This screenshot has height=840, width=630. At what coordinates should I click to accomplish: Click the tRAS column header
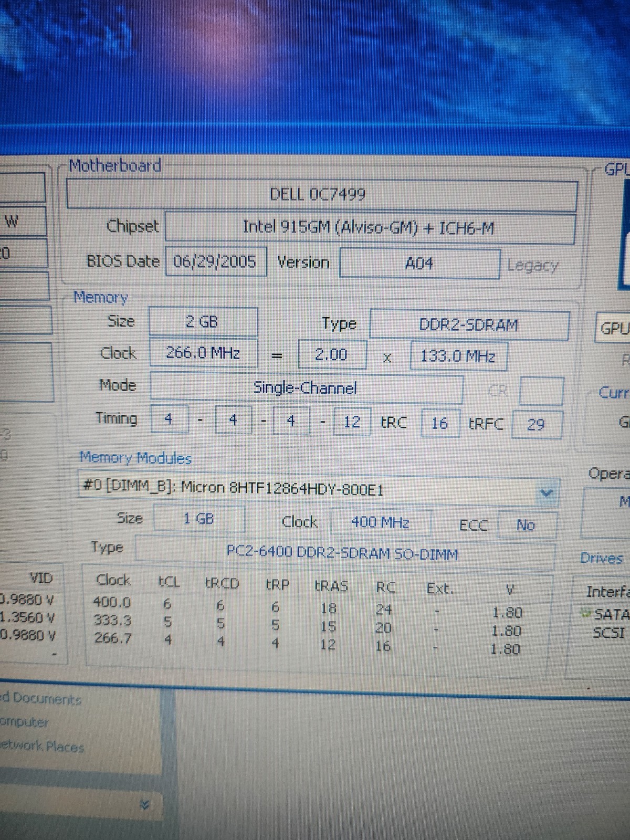(x=331, y=585)
